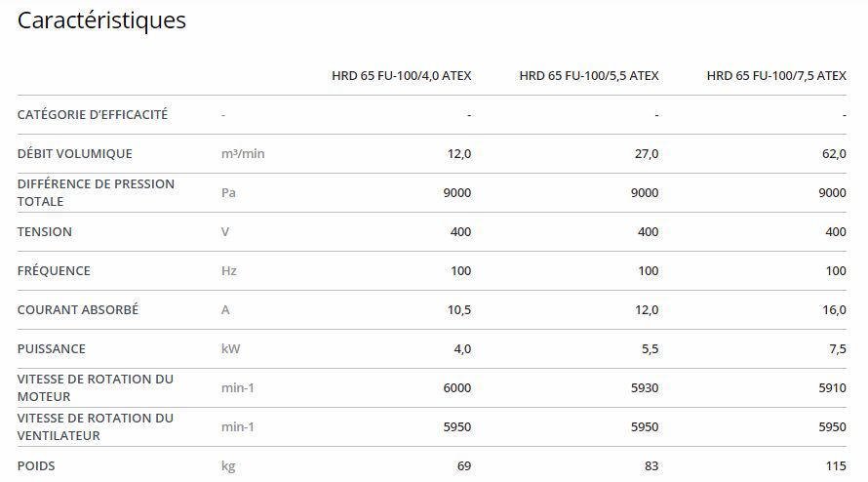This screenshot has height=482, width=868.
Task: Select the HRD 65 FU-100/7,5 ATEX column header
Action: tap(776, 75)
